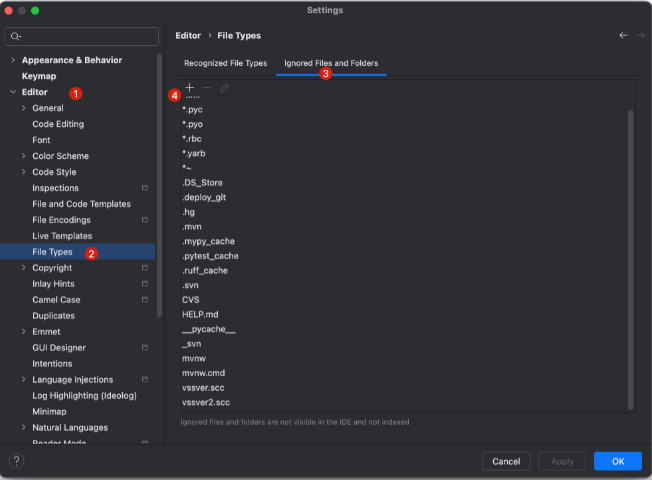Click the minus icon to remove pattern

click(207, 88)
